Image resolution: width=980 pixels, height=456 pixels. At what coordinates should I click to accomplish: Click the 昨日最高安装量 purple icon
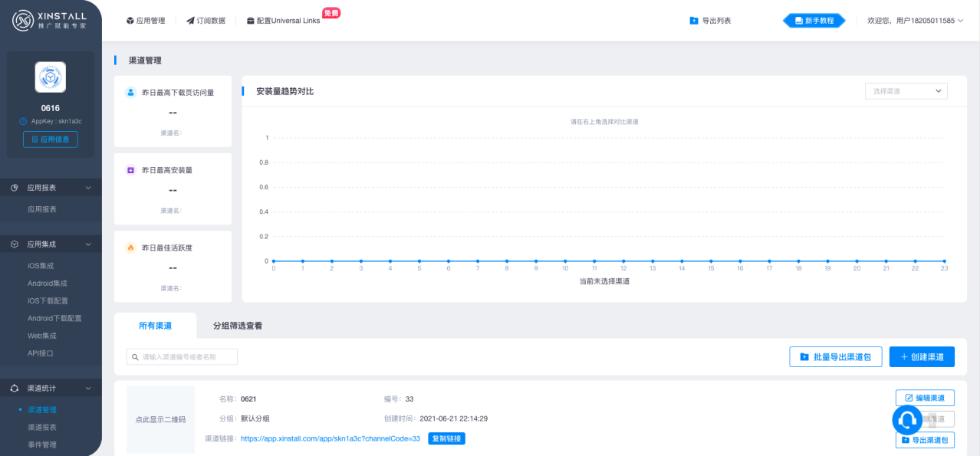point(130,170)
